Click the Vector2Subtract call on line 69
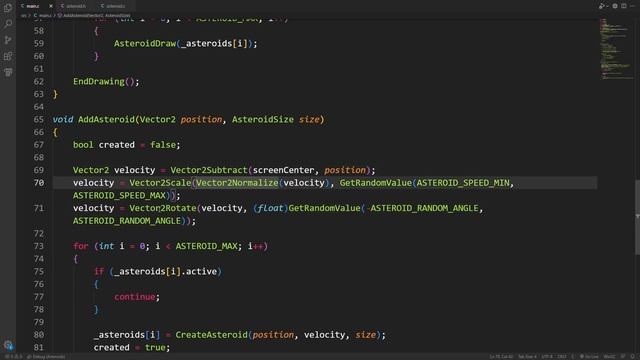This screenshot has height=360, width=640. pos(209,170)
